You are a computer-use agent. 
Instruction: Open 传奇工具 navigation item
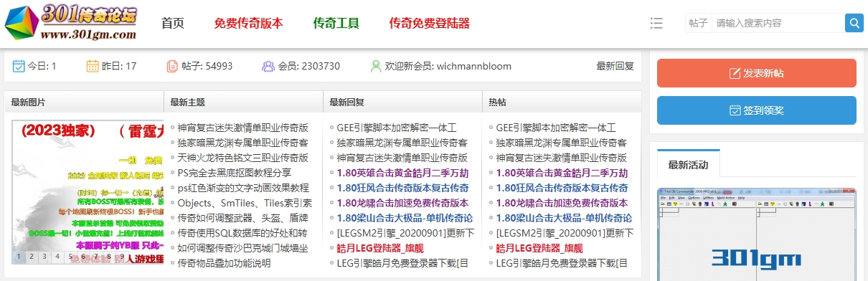(x=336, y=23)
